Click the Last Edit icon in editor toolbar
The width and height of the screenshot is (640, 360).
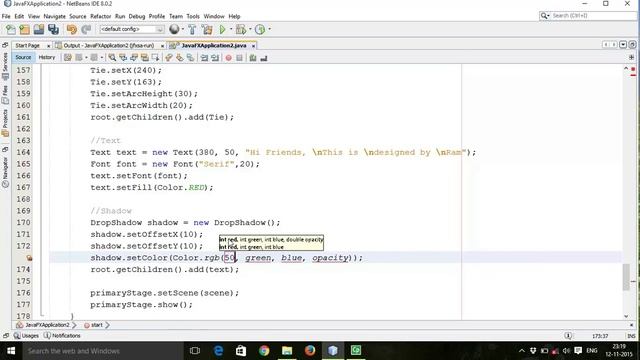[x=68, y=58]
